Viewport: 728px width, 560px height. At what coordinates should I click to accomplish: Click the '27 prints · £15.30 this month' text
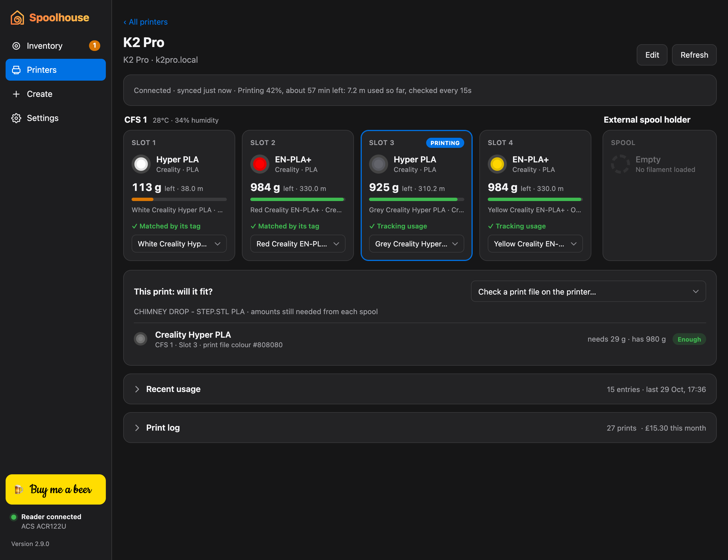click(x=656, y=428)
